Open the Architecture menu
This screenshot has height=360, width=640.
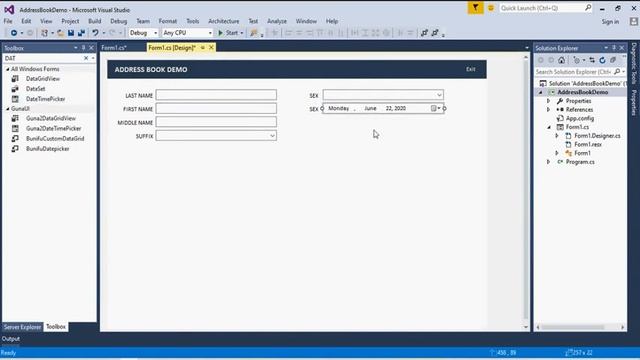(x=224, y=21)
